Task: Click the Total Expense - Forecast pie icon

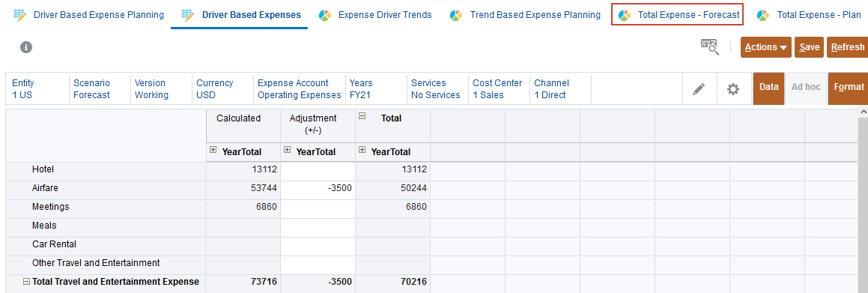Action: pos(625,15)
